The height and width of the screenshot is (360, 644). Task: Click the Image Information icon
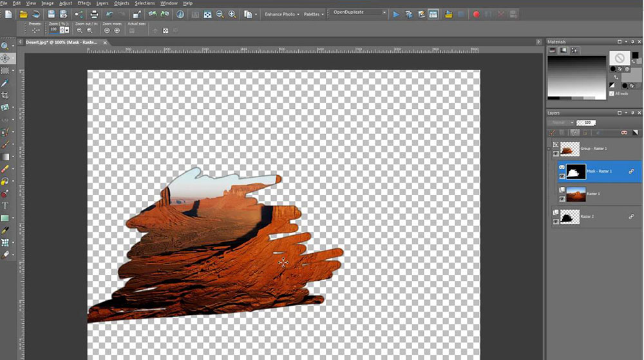pyautogui.click(x=180, y=14)
